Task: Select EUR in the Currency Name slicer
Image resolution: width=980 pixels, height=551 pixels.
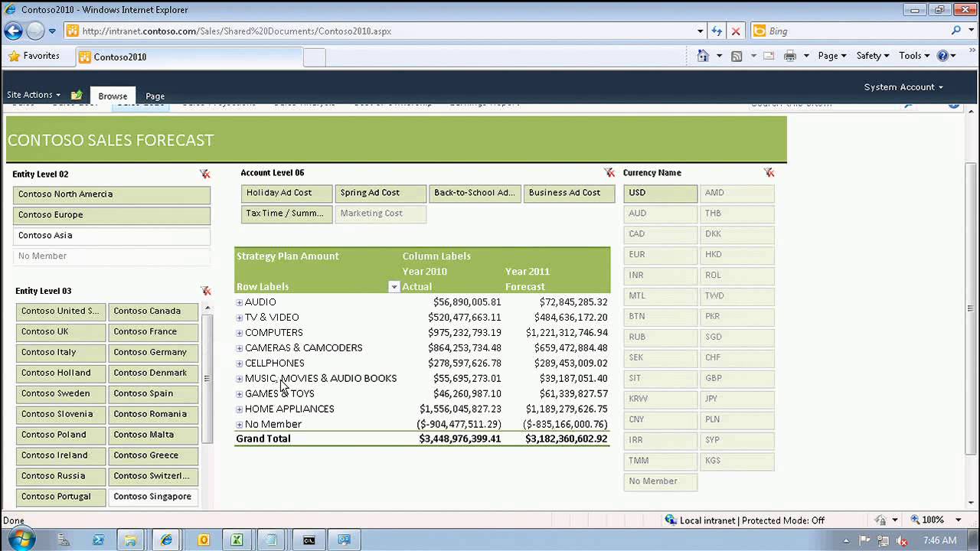Action: [659, 255]
